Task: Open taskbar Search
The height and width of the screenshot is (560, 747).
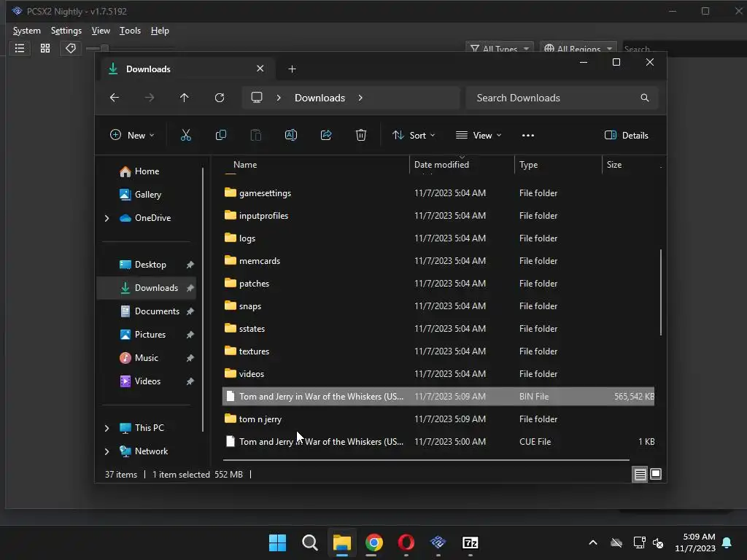Action: pos(309,542)
